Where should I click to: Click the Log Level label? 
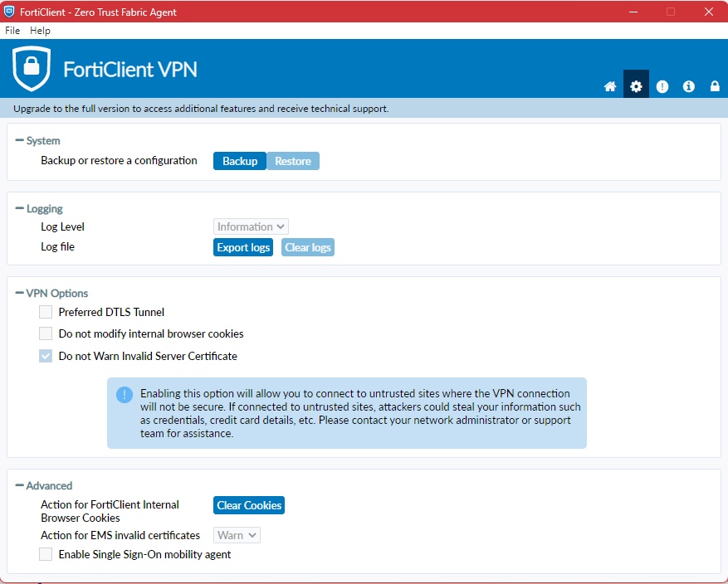click(x=63, y=226)
